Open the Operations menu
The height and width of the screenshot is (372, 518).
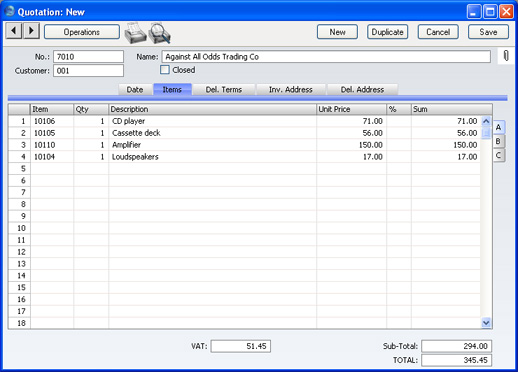82,32
